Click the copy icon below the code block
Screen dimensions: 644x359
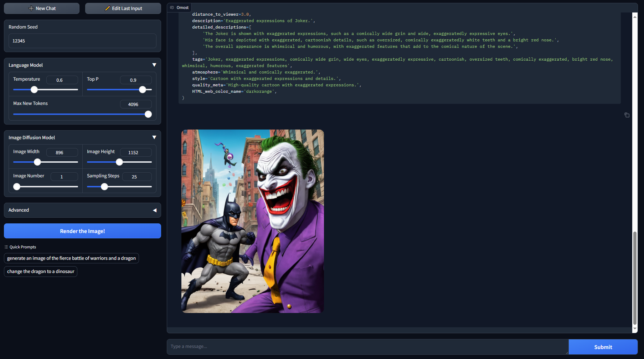pos(627,115)
